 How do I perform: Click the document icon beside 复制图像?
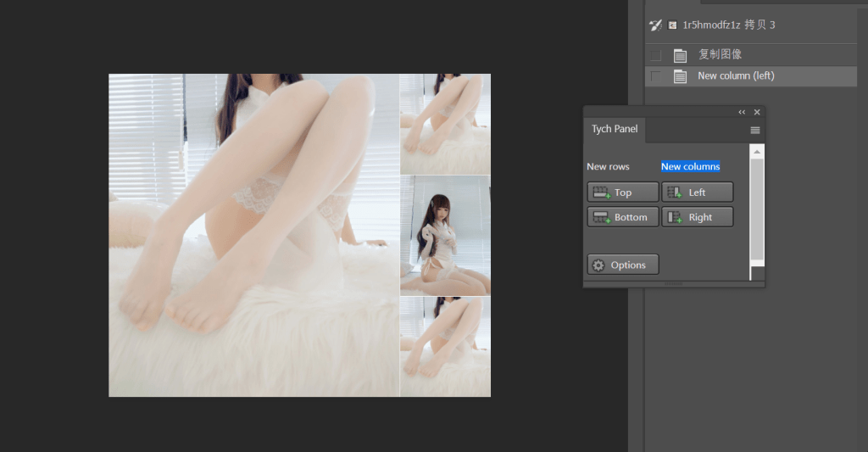click(680, 55)
